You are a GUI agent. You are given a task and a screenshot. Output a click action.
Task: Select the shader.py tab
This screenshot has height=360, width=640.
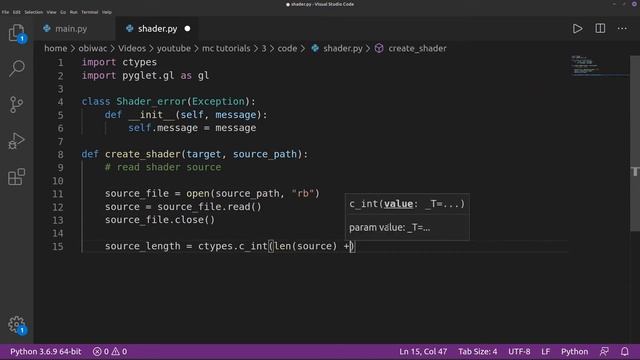tap(157, 29)
